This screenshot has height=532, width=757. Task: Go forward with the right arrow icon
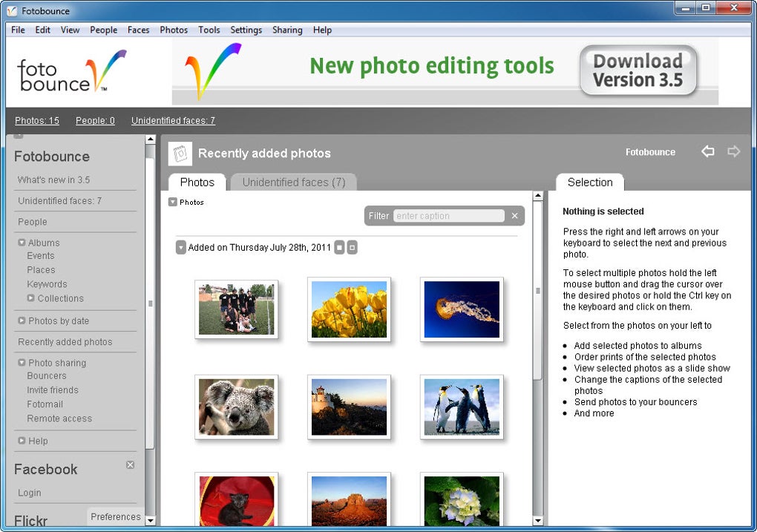tap(733, 151)
